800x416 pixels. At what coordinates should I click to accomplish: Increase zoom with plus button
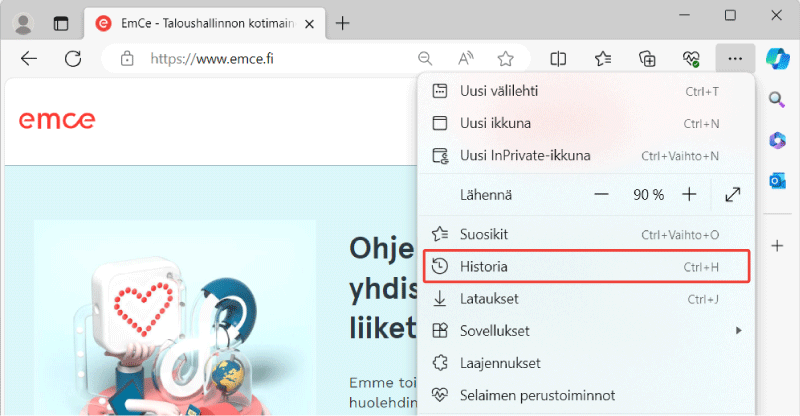[x=689, y=194]
